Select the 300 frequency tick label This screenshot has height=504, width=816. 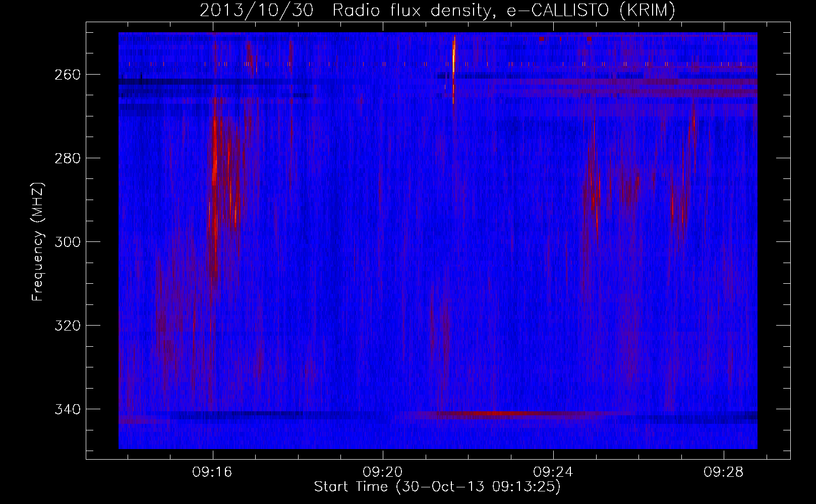68,242
